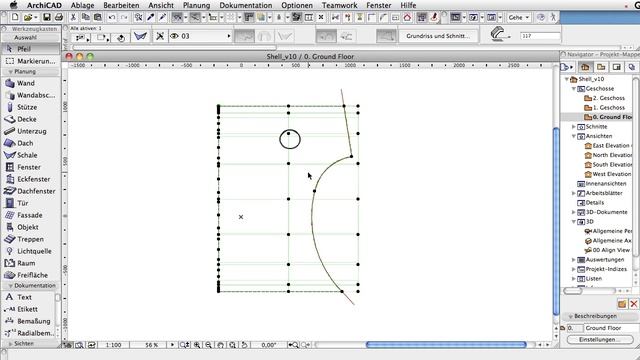Collapse the Planung section in toolbox

11,71
